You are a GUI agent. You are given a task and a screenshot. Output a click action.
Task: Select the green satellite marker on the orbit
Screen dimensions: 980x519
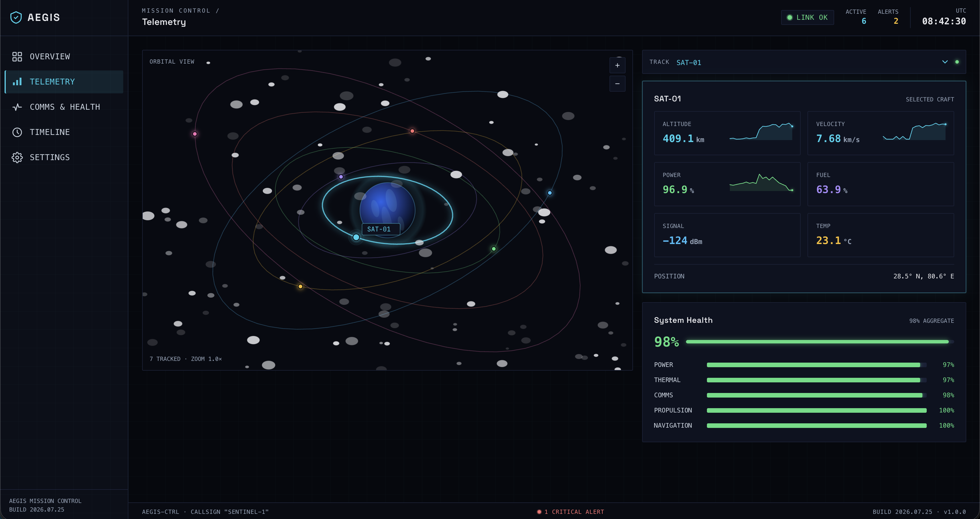click(494, 249)
